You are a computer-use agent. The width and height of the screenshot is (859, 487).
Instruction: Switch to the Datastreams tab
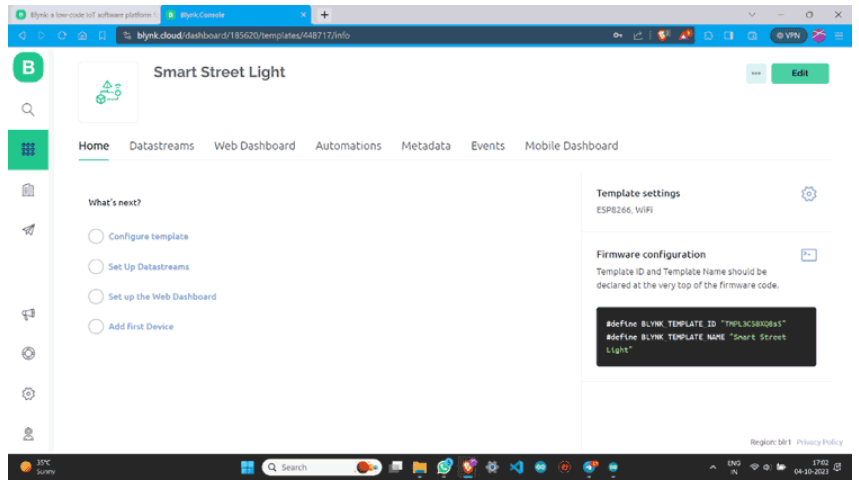tap(161, 146)
